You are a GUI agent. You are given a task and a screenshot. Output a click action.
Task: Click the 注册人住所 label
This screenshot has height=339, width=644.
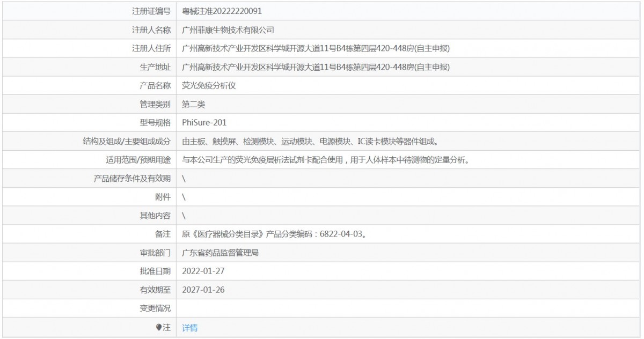151,49
